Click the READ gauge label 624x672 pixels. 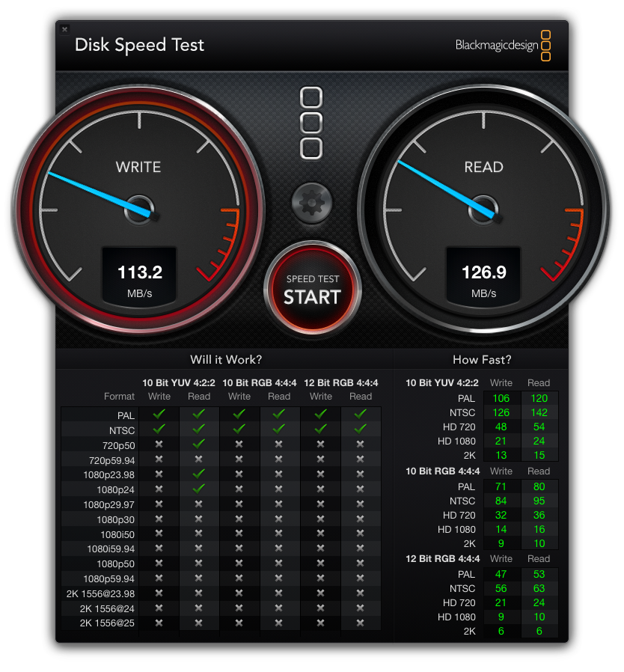tap(484, 167)
